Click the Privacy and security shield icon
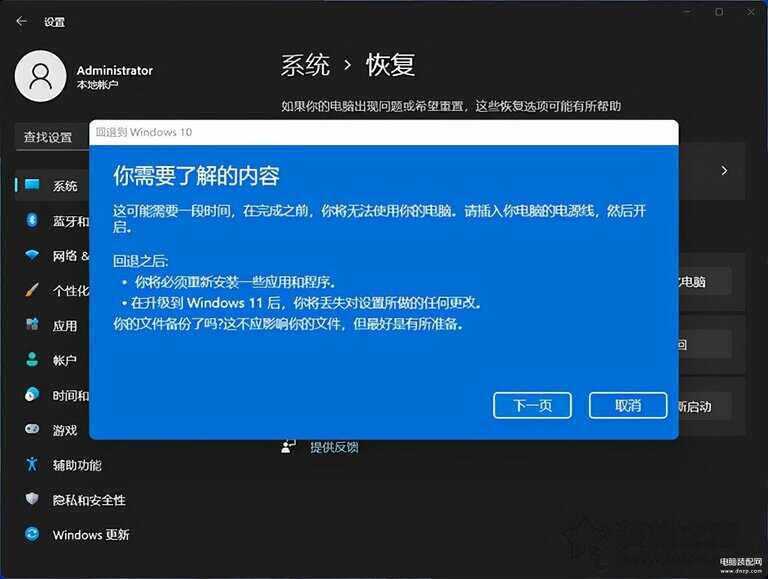This screenshot has width=768, height=579. (33, 500)
